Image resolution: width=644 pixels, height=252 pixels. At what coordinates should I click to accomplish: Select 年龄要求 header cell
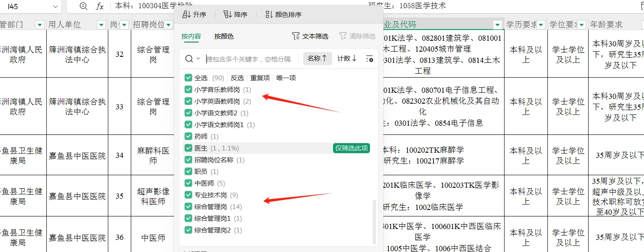tap(616, 25)
